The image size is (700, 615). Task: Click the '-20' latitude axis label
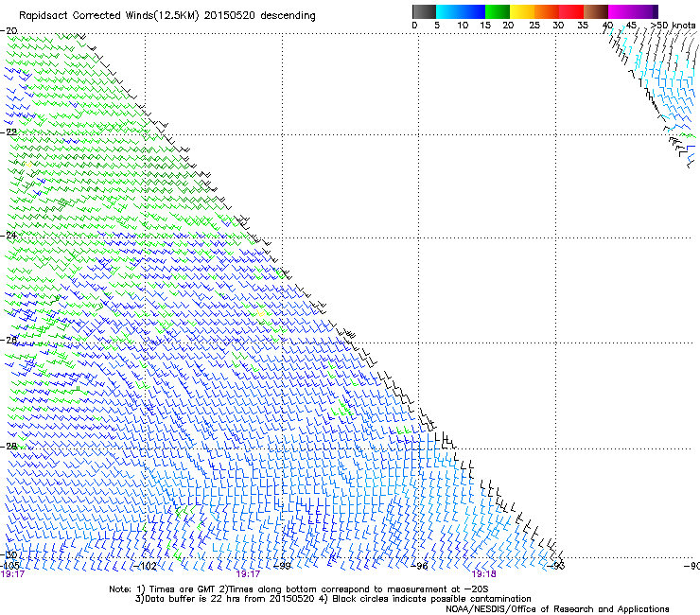click(9, 31)
